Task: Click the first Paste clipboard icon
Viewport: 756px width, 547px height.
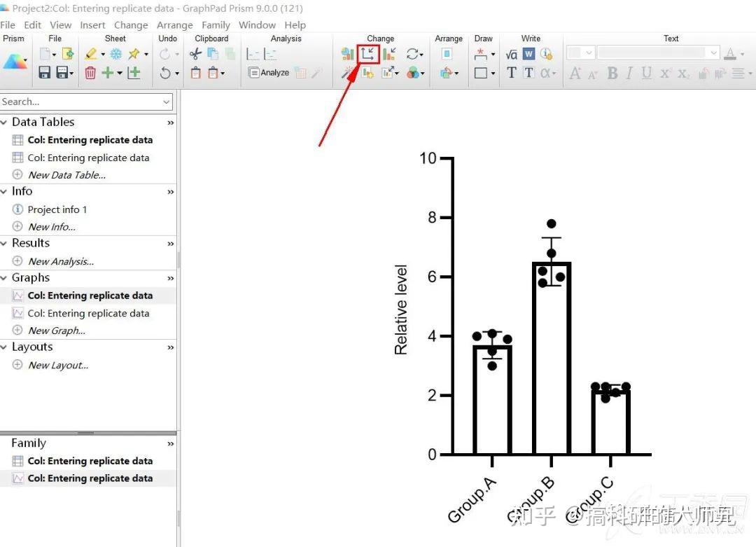Action: click(196, 73)
